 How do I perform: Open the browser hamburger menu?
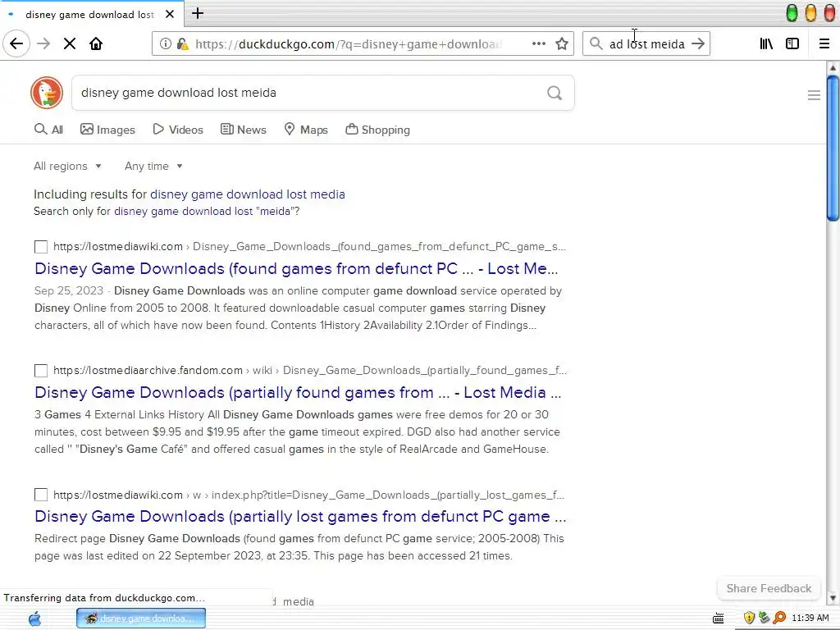click(824, 43)
